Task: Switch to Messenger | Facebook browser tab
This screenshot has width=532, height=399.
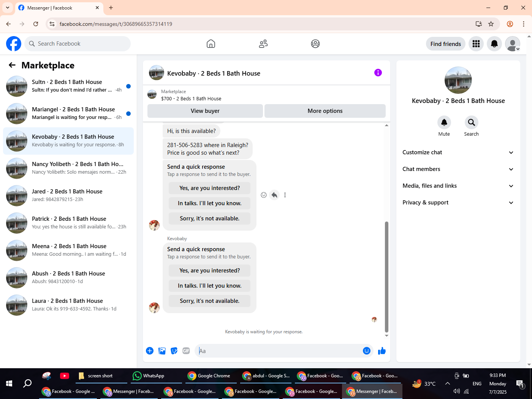Action: [59, 8]
